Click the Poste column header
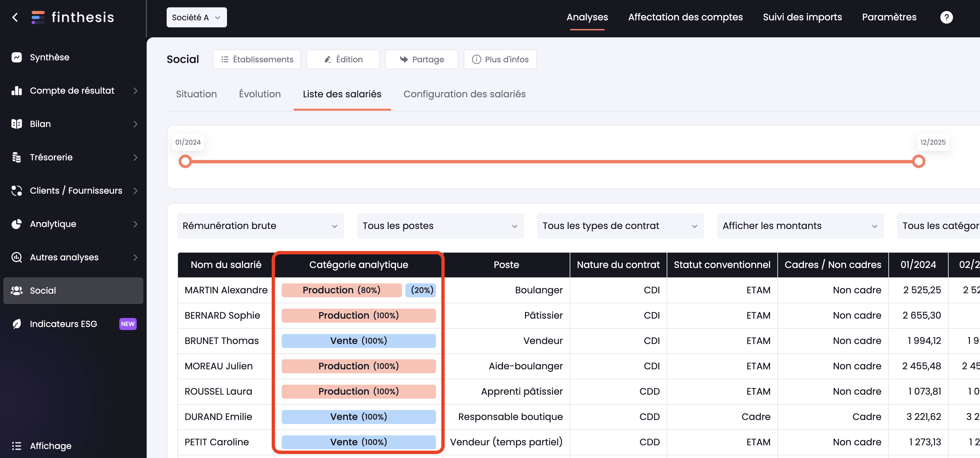This screenshot has width=980, height=458. point(506,265)
